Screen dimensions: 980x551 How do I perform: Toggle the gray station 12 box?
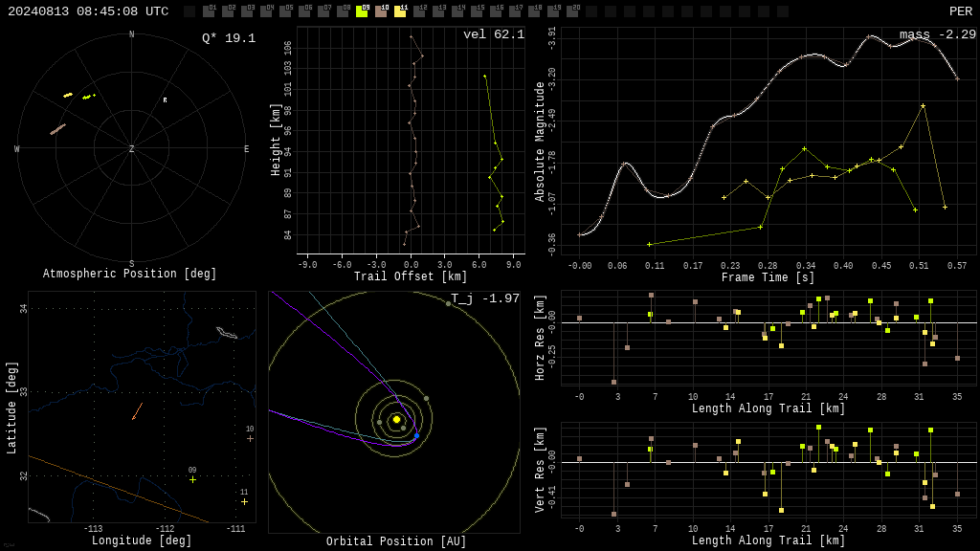(x=419, y=11)
